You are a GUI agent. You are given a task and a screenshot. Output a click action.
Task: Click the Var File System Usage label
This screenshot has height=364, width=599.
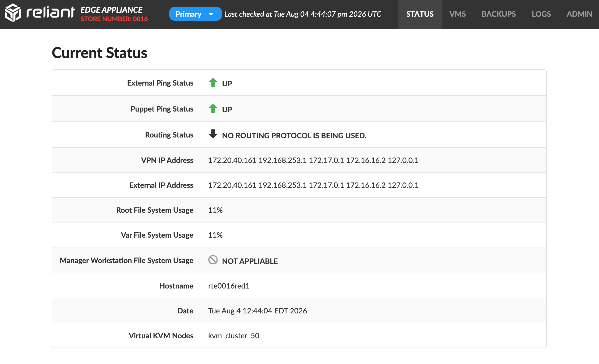(157, 235)
